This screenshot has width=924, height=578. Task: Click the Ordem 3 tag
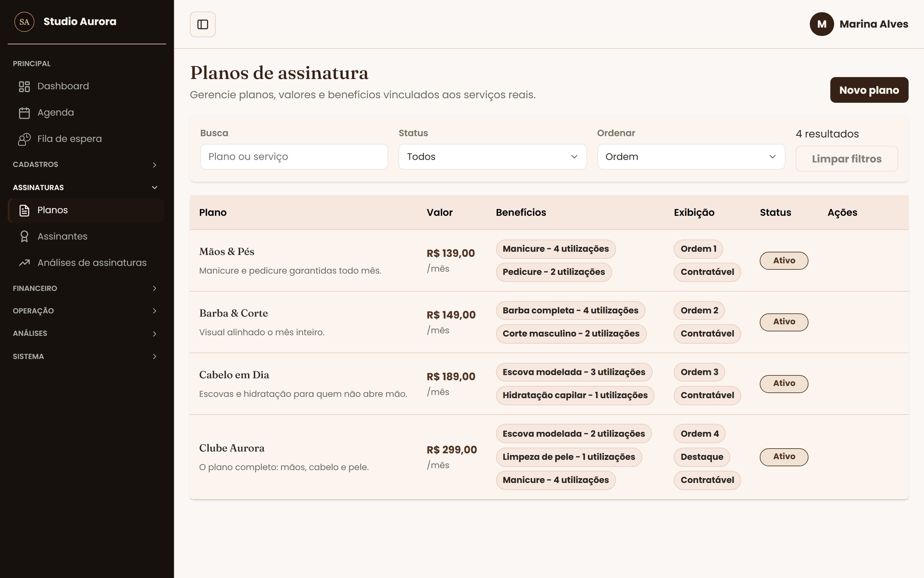pos(699,372)
